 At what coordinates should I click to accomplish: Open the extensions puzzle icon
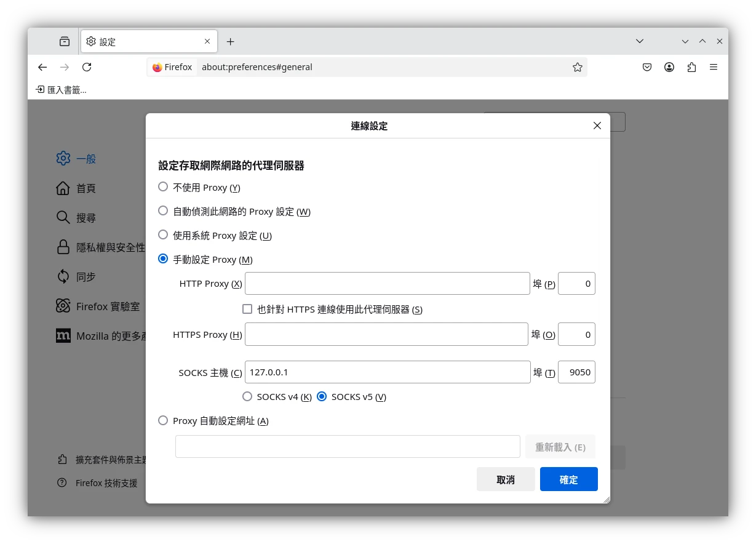691,67
